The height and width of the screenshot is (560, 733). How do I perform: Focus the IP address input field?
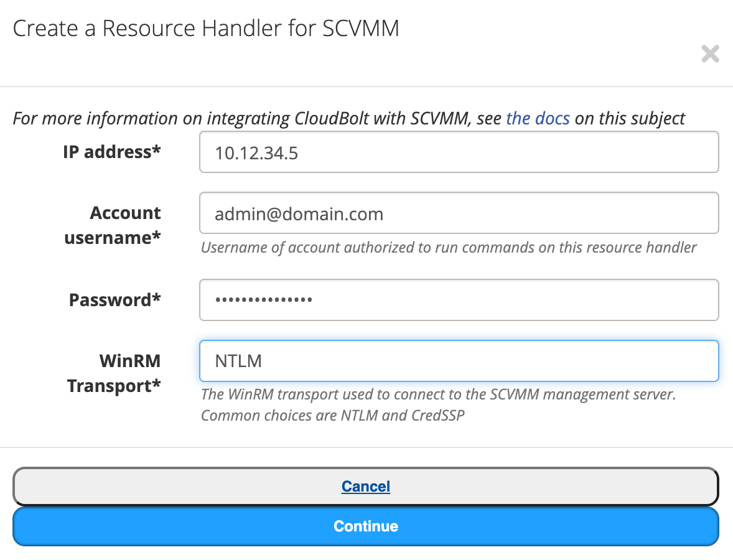tap(459, 152)
